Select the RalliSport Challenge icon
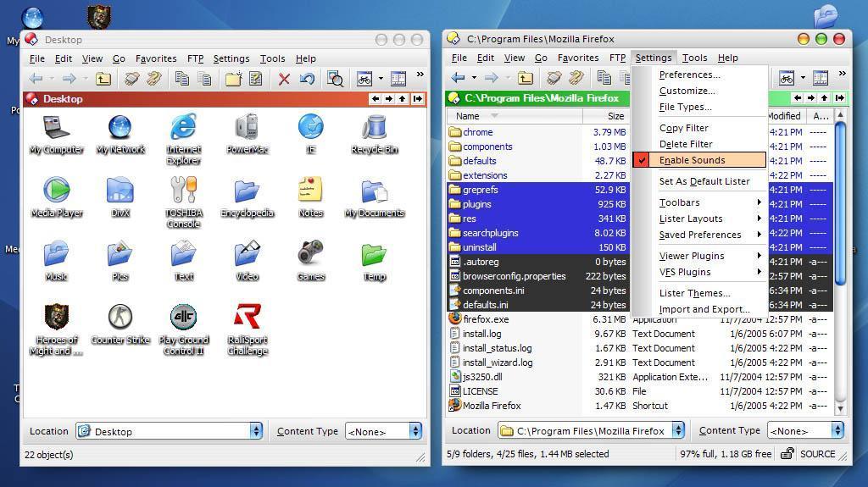Screen dimensions: 868x487 [247, 329]
